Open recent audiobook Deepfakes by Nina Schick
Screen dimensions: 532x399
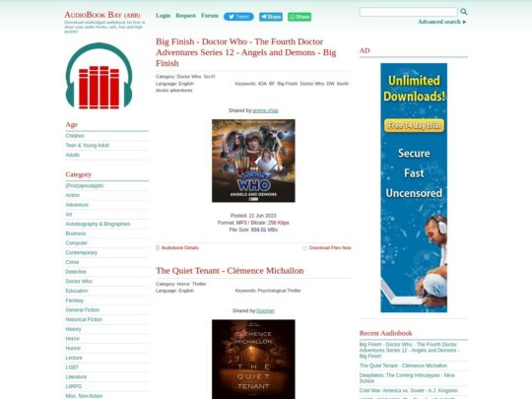coord(407,378)
